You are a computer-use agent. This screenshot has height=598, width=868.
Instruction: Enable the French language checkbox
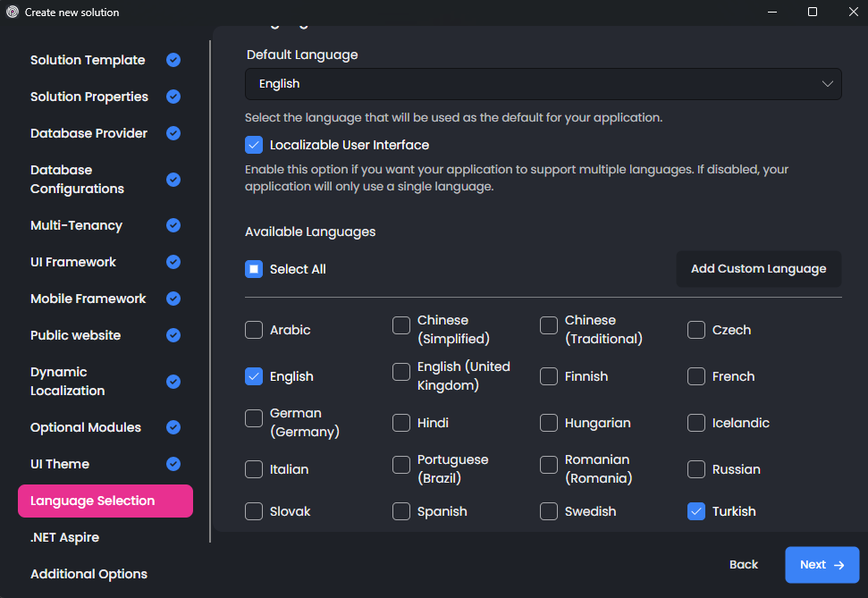pyautogui.click(x=696, y=376)
